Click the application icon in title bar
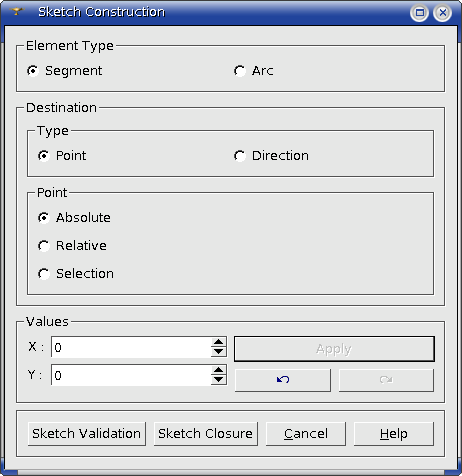Screen dimensions: 462x476 (16, 12)
